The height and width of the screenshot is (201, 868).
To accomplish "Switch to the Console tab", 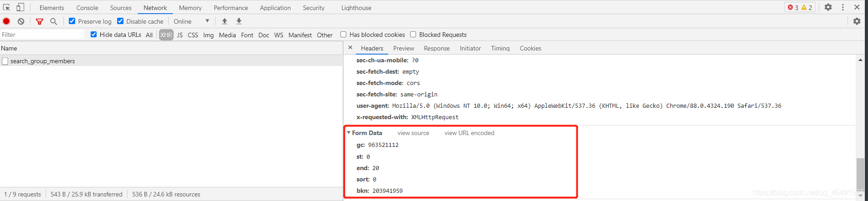I will 87,8.
